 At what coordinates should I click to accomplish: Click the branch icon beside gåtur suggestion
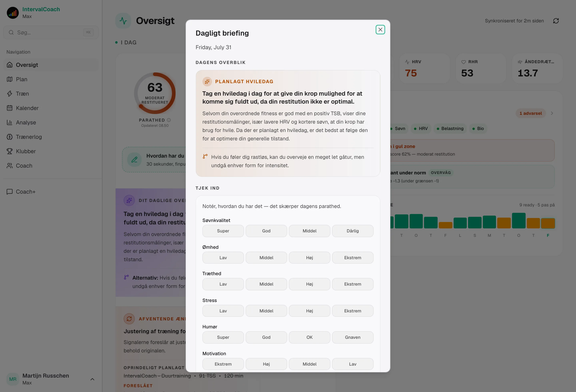click(205, 156)
